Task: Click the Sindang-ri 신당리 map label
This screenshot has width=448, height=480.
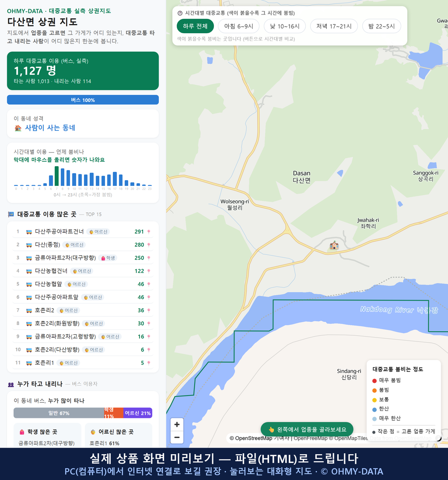Action: point(349,374)
